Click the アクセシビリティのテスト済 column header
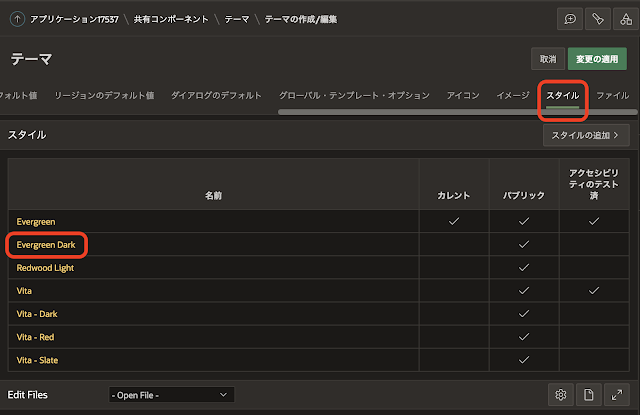Screen dimensions: 640x415 pos(594,184)
